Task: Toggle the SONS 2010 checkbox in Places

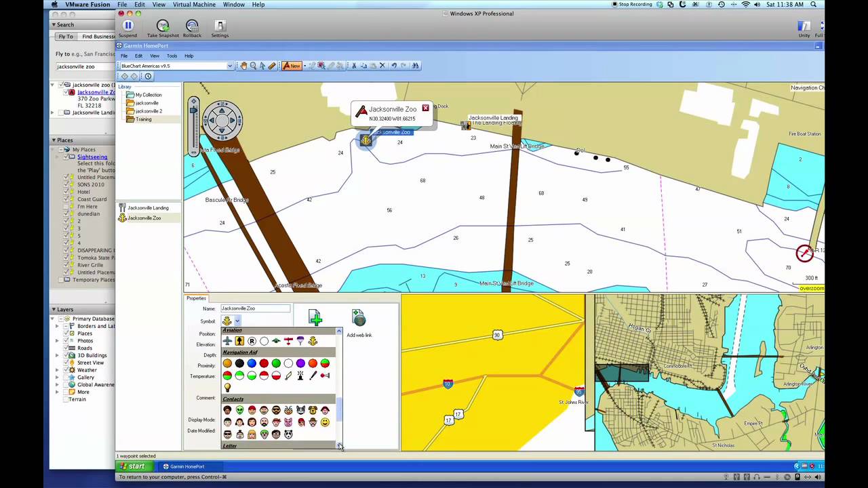Action: pos(66,184)
